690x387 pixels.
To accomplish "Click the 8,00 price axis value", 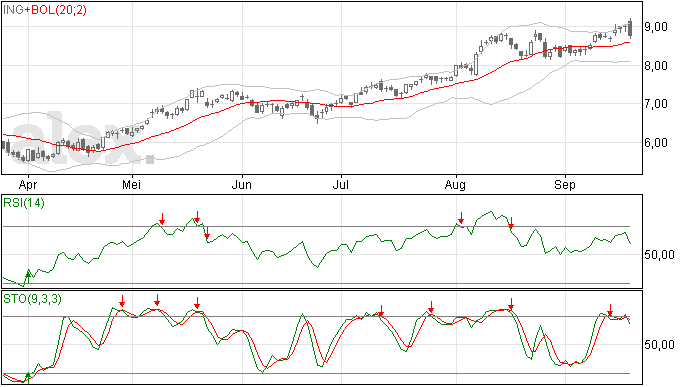I will coord(656,66).
